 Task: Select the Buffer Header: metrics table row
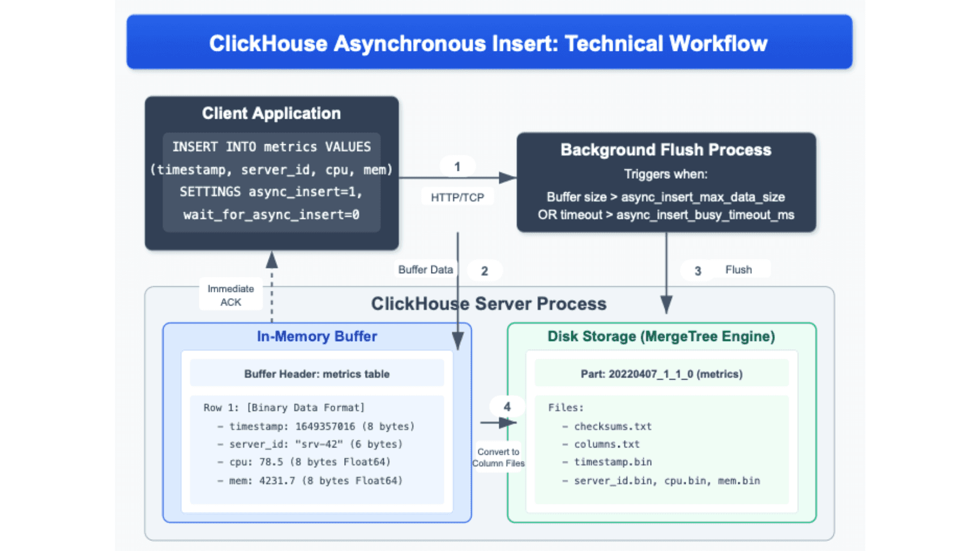point(316,374)
